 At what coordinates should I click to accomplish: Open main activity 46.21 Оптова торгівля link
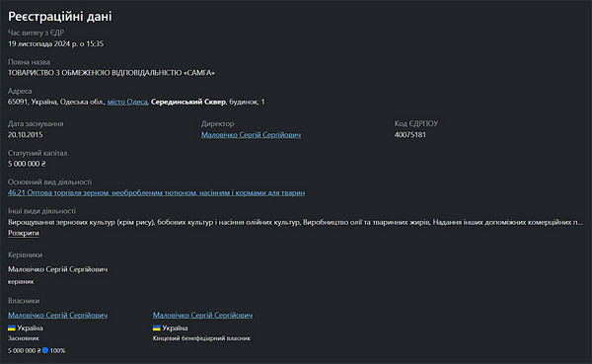pyautogui.click(x=156, y=193)
